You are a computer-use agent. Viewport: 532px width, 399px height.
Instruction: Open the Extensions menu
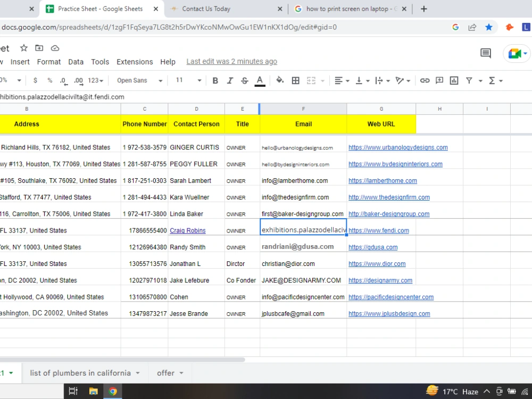(135, 62)
